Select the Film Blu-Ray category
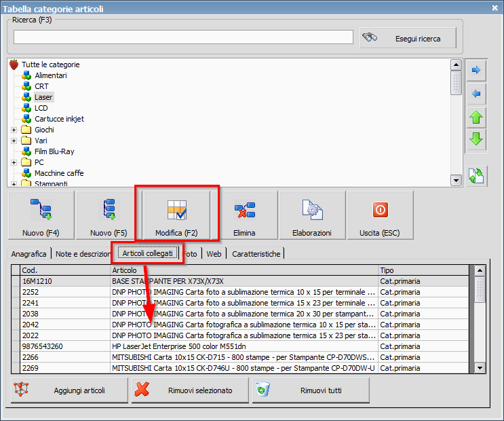The width and height of the screenshot is (504, 421). (54, 151)
